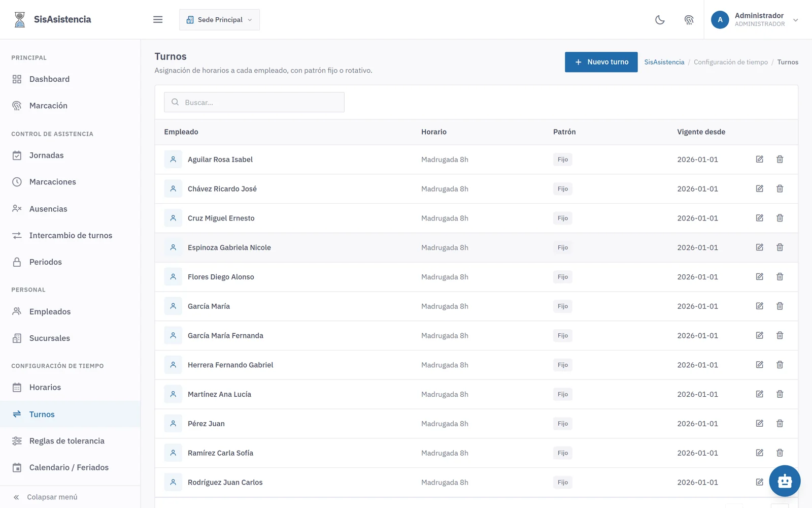This screenshot has height=508, width=812.
Task: Delete Aguilar Rosa Isabel's shift
Action: (x=780, y=160)
